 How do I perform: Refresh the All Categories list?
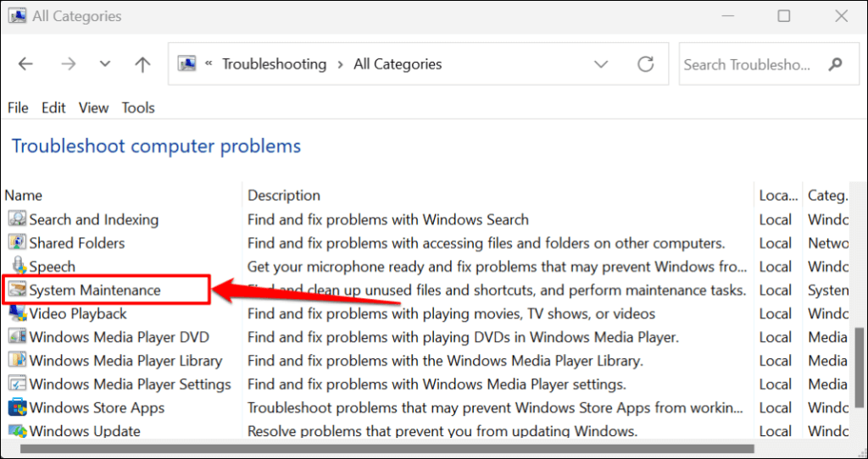646,64
